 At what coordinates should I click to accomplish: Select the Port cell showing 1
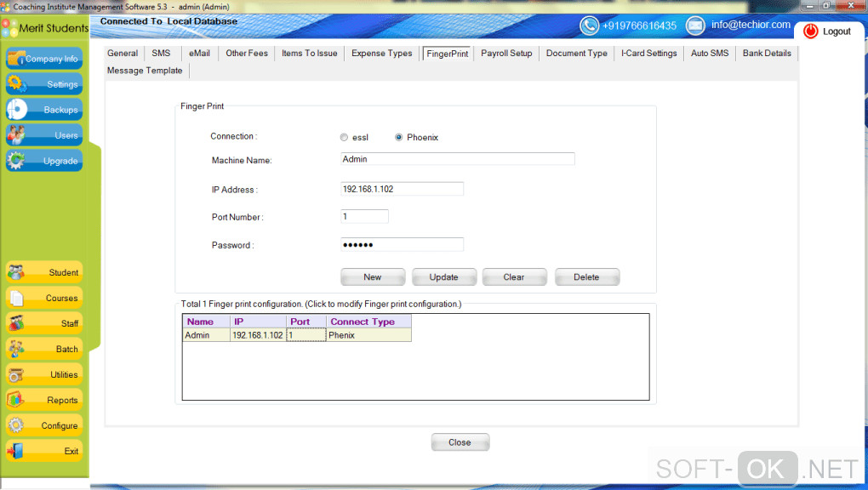[306, 335]
